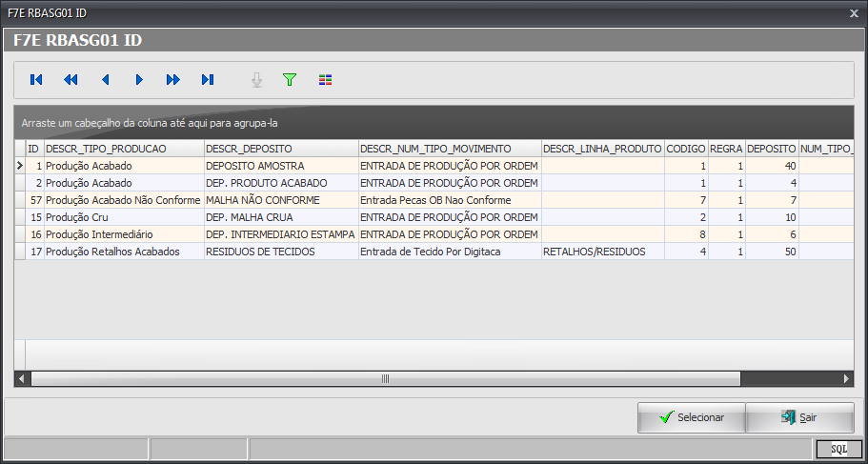Close the F7E RBASG01 ID window
This screenshot has width=868, height=464.
tap(854, 13)
